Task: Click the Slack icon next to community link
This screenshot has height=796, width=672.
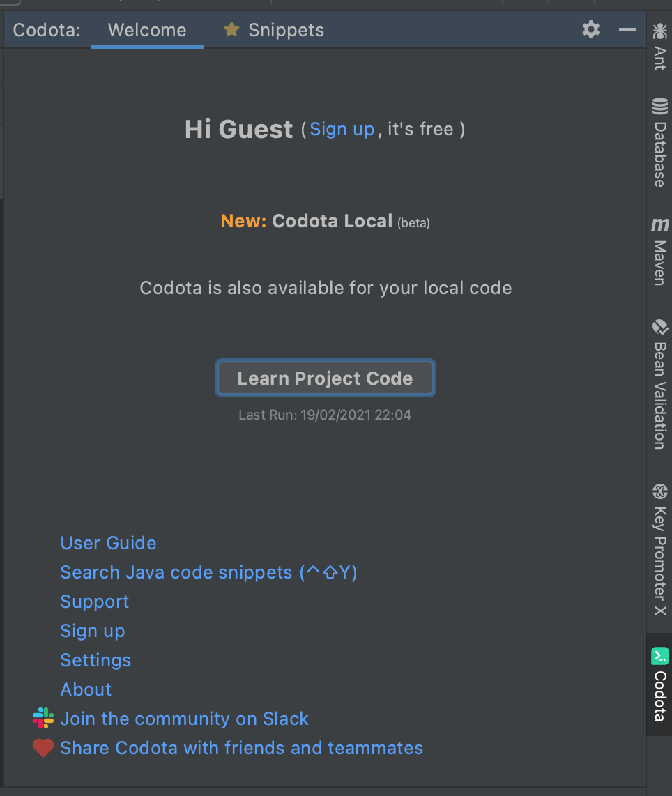Action: [x=42, y=718]
